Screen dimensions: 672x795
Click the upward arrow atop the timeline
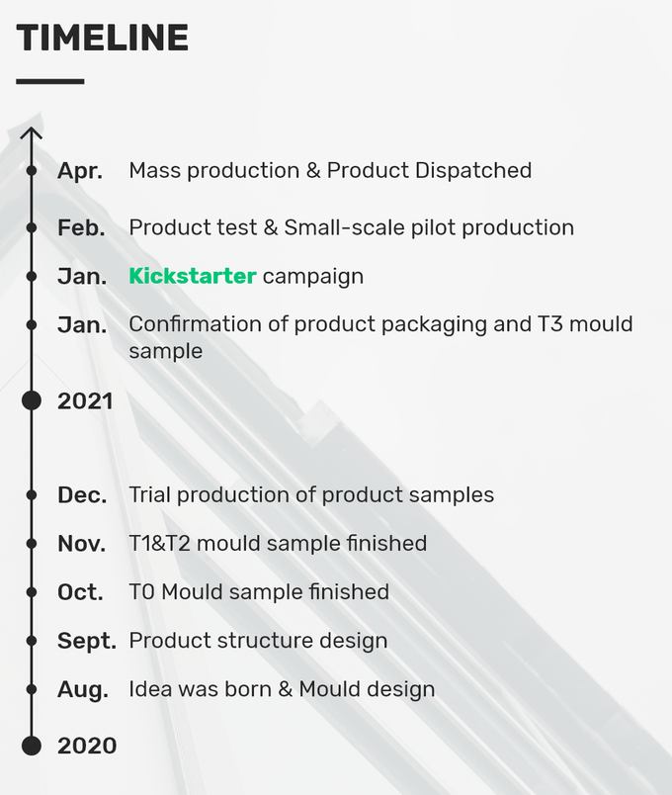pos(32,133)
